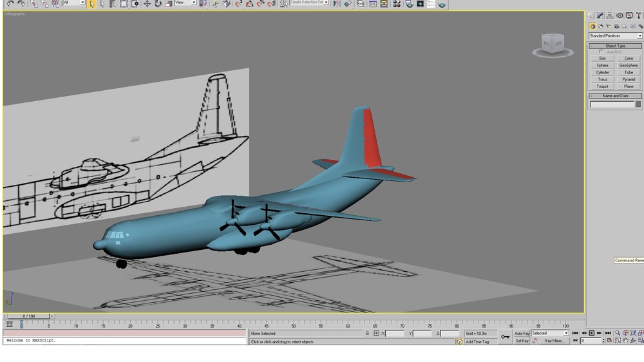Click the Box primitive button
644x362 pixels.
point(603,59)
